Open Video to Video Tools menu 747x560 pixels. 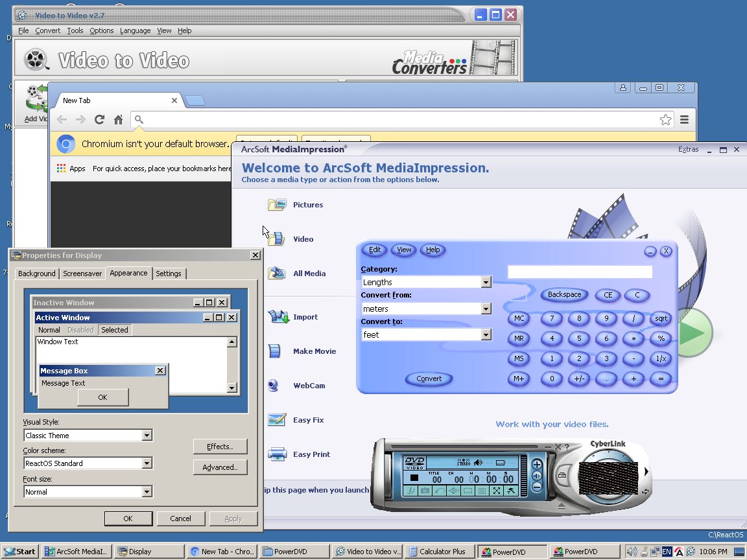coord(75,30)
